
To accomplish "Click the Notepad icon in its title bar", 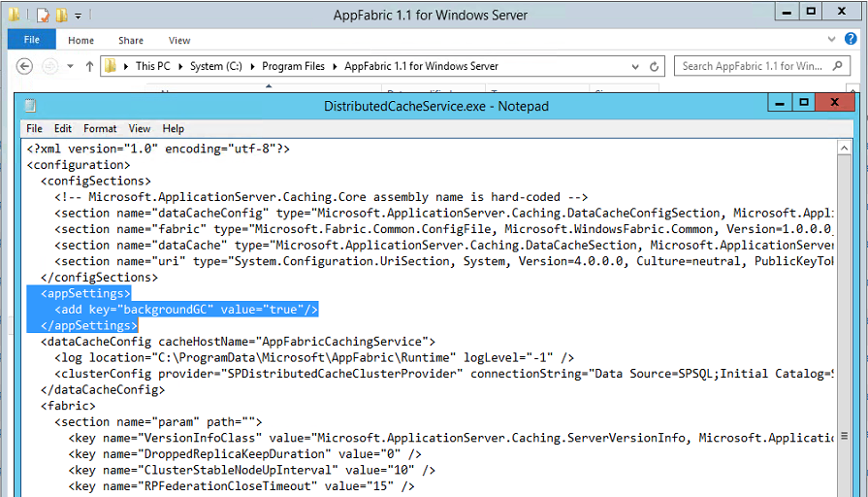I will click(x=30, y=105).
